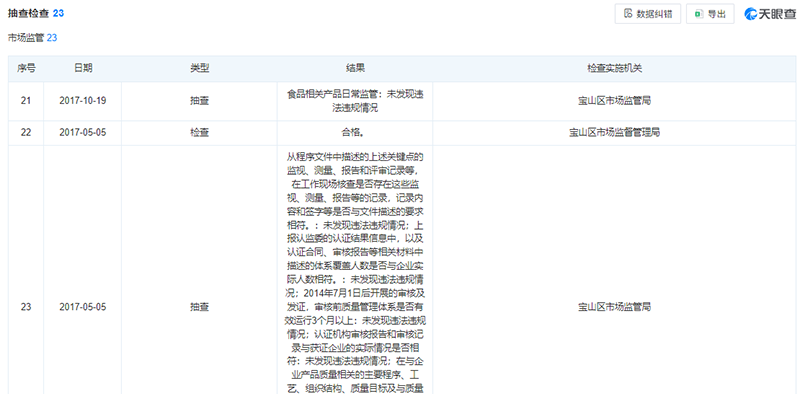This screenshot has height=394, width=800.
Task: Select row number 21 cell
Action: click(26, 101)
